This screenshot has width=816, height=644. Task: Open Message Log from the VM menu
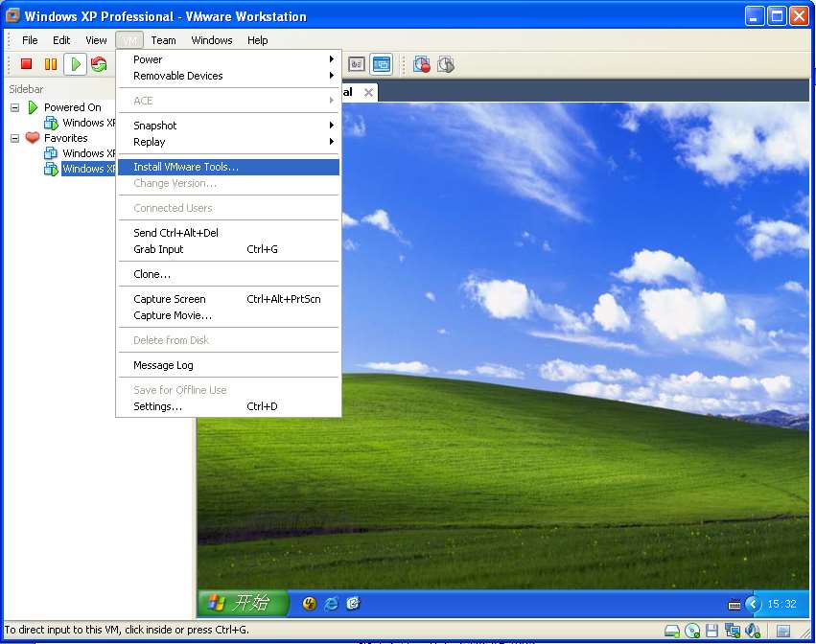click(229, 365)
